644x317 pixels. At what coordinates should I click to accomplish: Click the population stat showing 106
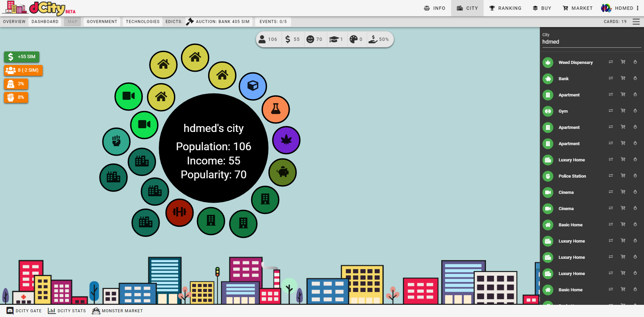pos(268,39)
